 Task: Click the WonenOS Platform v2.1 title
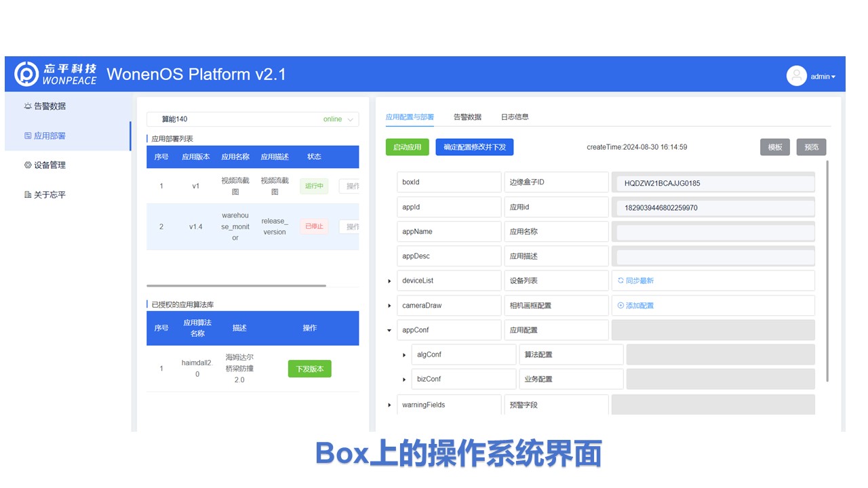point(197,74)
